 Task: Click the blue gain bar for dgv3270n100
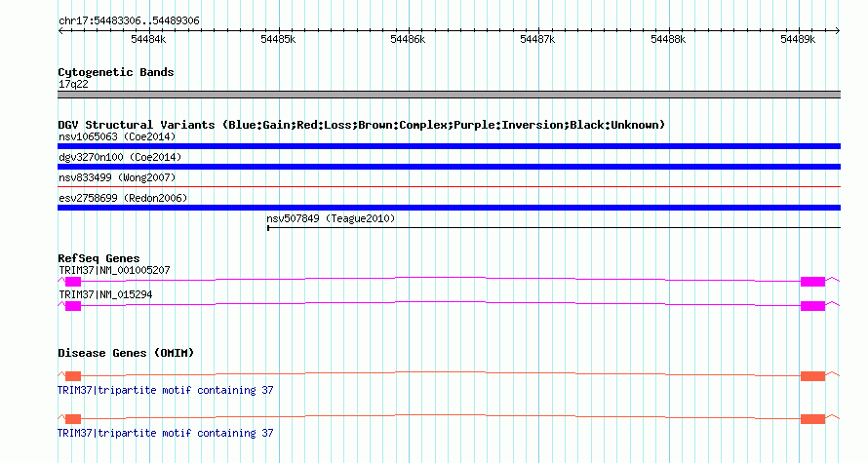tap(449, 167)
